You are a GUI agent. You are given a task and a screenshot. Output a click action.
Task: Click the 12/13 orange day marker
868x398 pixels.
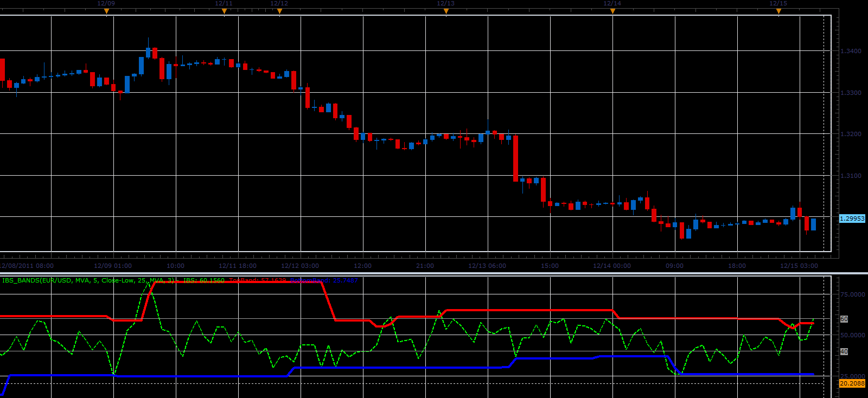446,11
